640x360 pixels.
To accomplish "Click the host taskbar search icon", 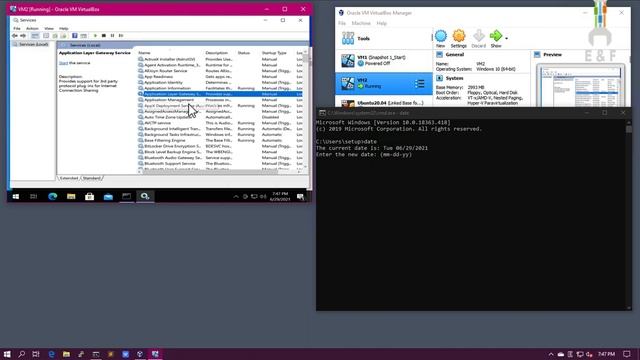I will [x=22, y=354].
